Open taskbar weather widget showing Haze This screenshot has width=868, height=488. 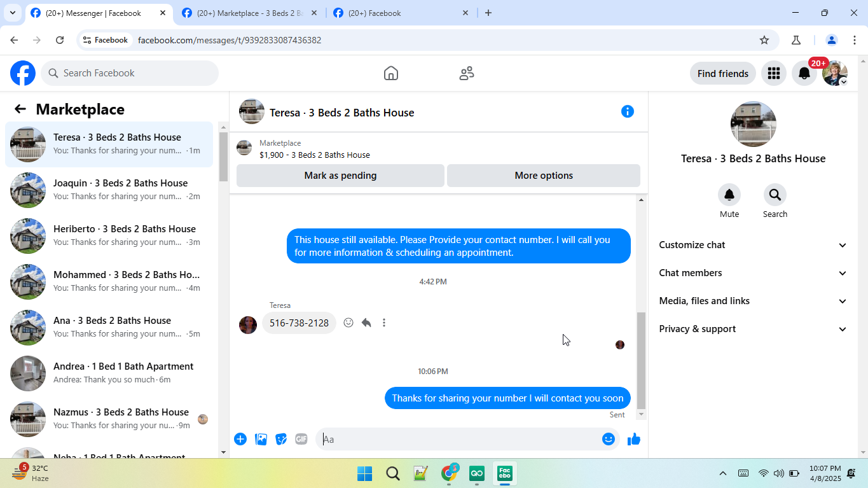31,473
